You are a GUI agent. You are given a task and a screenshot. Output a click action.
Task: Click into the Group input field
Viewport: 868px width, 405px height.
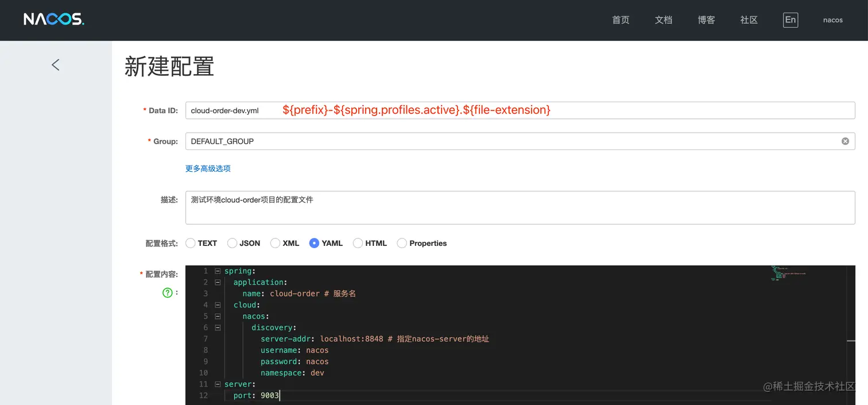(x=520, y=141)
